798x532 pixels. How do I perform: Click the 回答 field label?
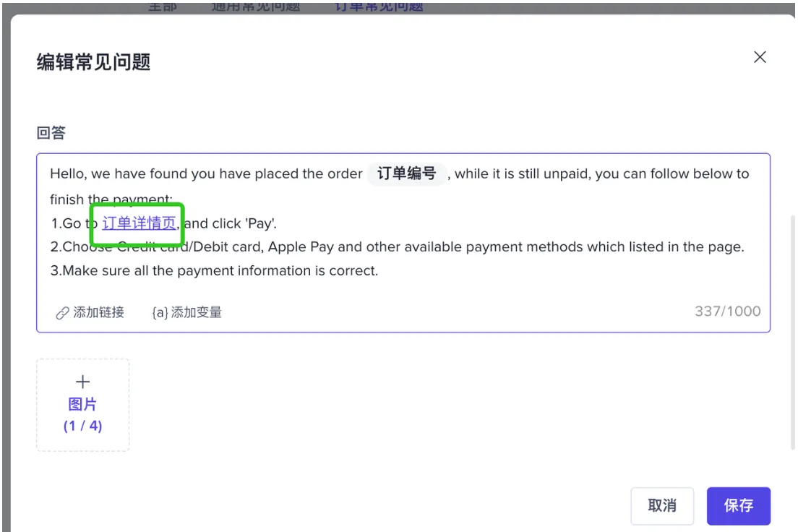[x=51, y=133]
